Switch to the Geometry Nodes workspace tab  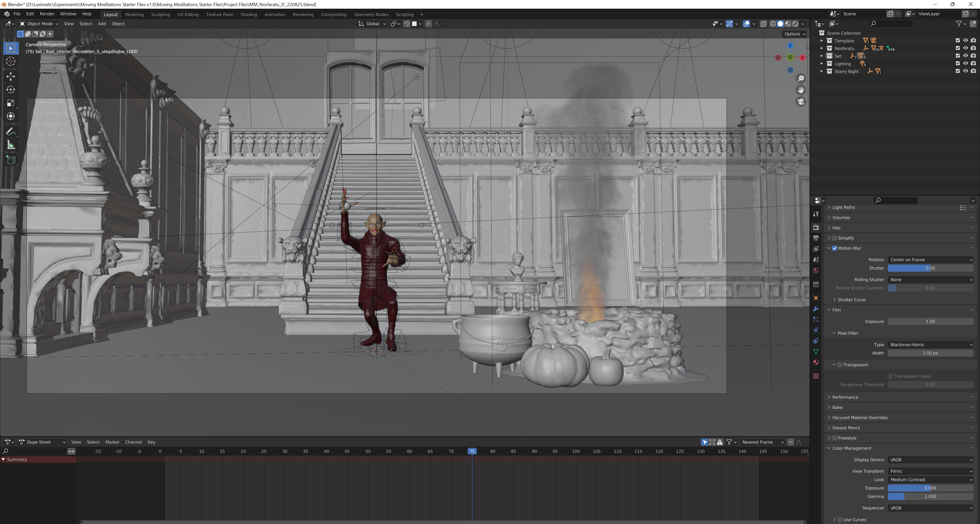(x=371, y=15)
